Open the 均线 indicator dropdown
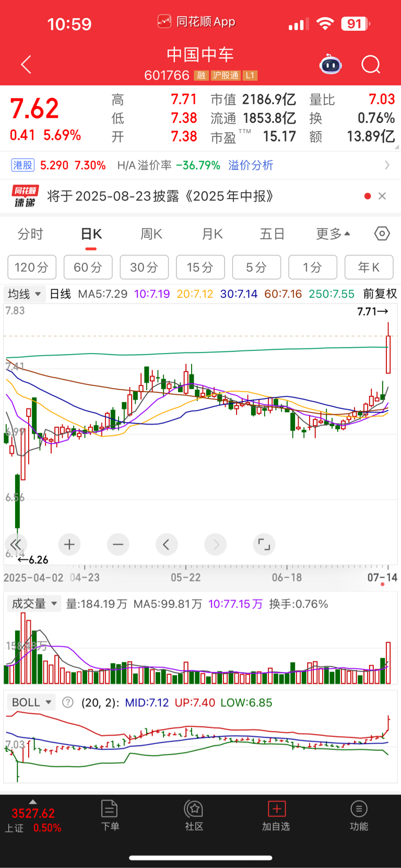This screenshot has height=868, width=401. [x=25, y=294]
